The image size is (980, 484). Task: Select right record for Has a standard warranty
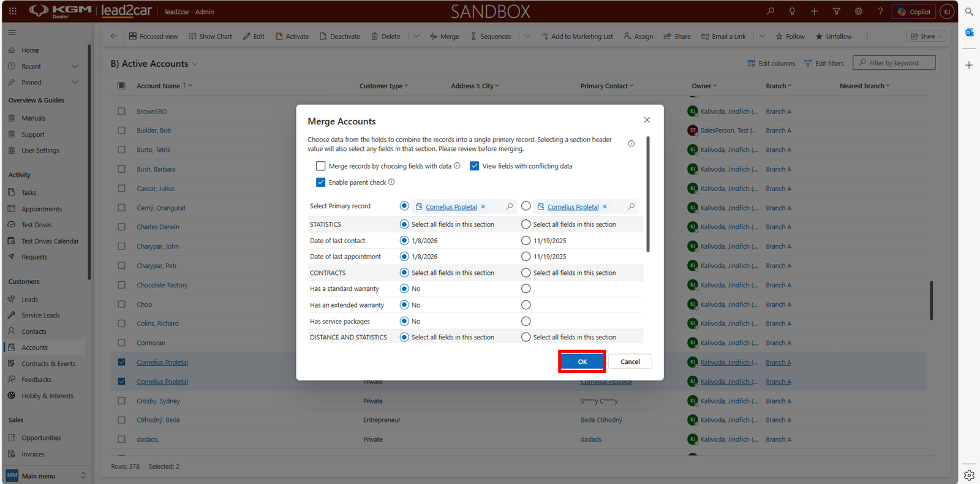pyautogui.click(x=526, y=289)
